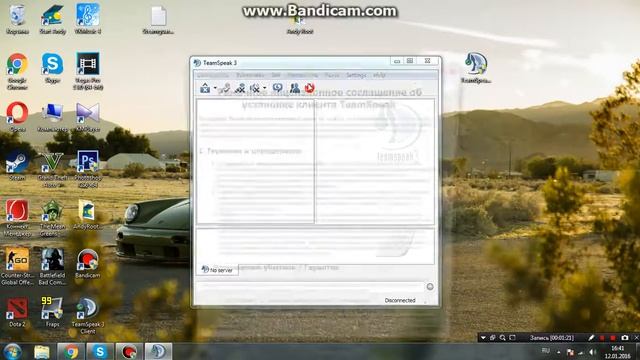
Task: Open Google Chrome desktop shortcut
Action: coord(17,71)
